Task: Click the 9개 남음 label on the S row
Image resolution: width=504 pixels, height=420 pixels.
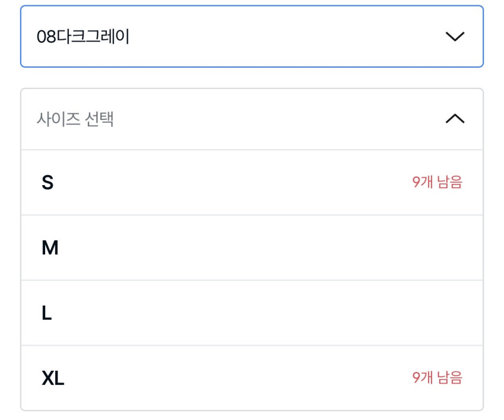Action: tap(437, 183)
